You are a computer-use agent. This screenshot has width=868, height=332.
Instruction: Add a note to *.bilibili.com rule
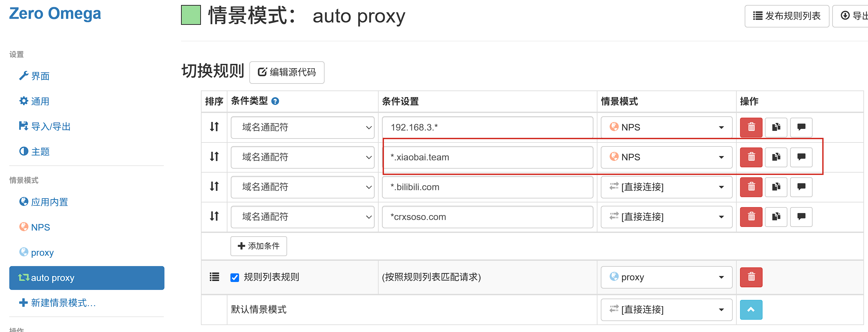(x=801, y=187)
